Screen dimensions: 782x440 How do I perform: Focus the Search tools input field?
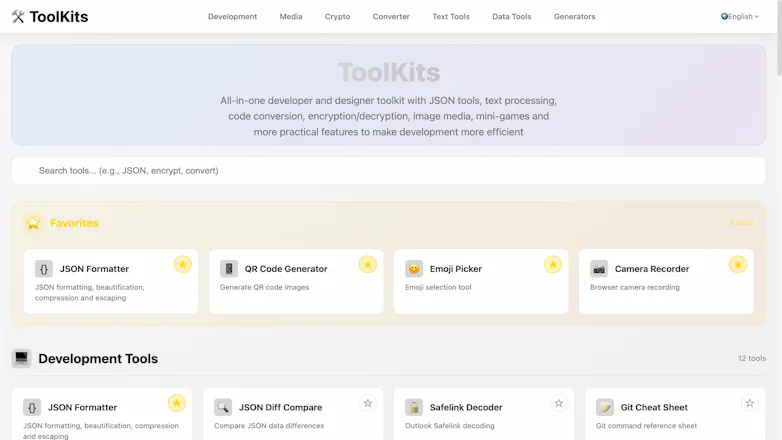point(389,171)
